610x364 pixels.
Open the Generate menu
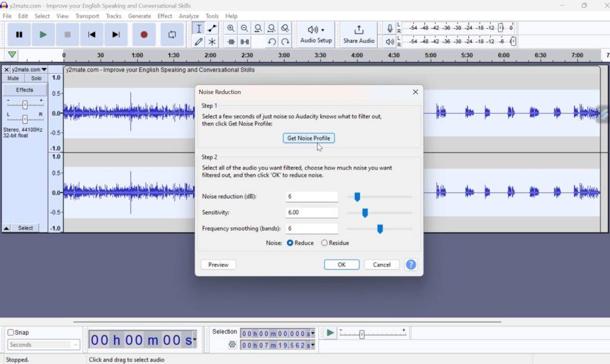(139, 16)
